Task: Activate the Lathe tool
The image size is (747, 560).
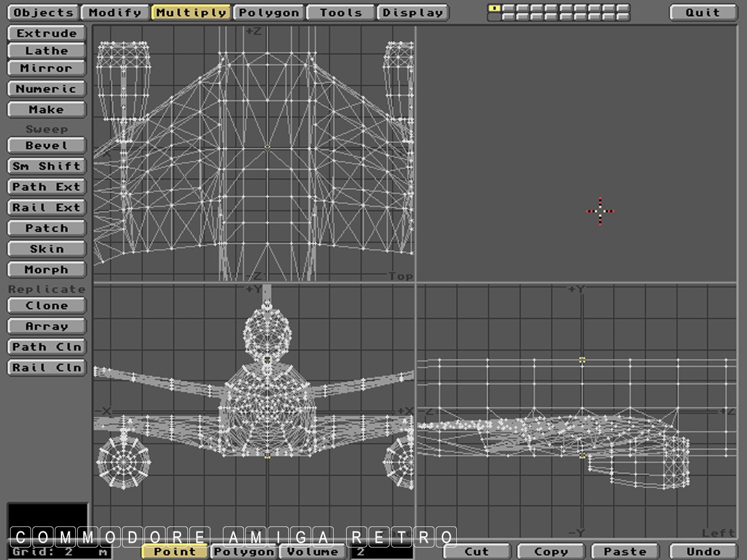Action: click(x=47, y=51)
